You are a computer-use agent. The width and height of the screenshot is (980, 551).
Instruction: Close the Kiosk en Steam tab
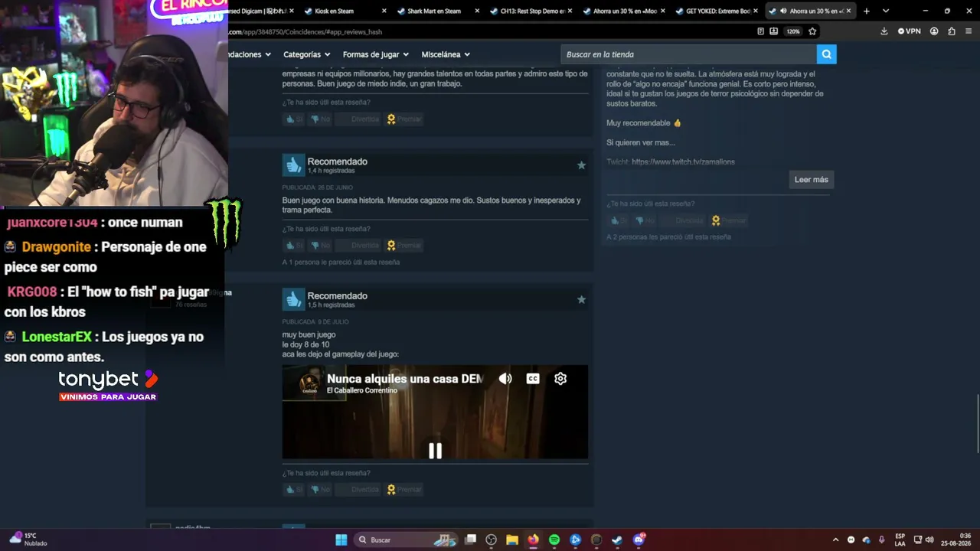point(385,11)
